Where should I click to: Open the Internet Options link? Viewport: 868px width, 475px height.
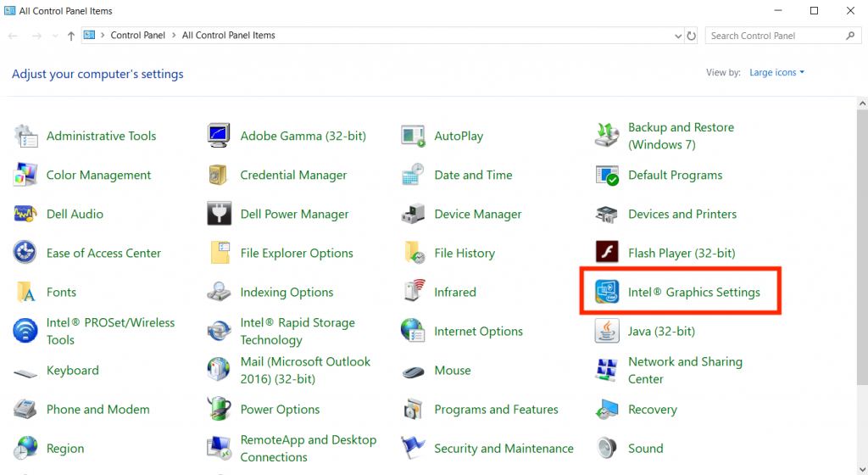pos(478,331)
